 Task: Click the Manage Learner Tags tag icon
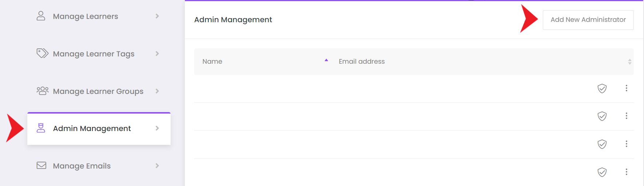[x=42, y=54]
